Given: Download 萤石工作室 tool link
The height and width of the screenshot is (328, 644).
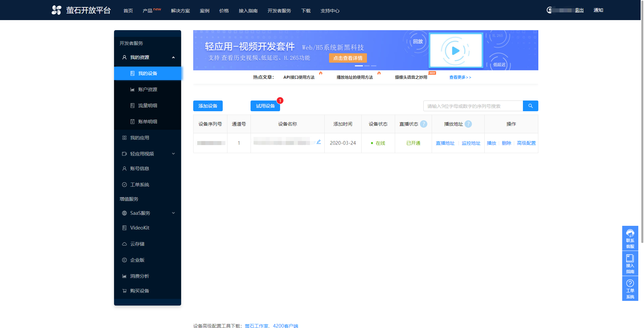Looking at the screenshot, I should click(256, 326).
